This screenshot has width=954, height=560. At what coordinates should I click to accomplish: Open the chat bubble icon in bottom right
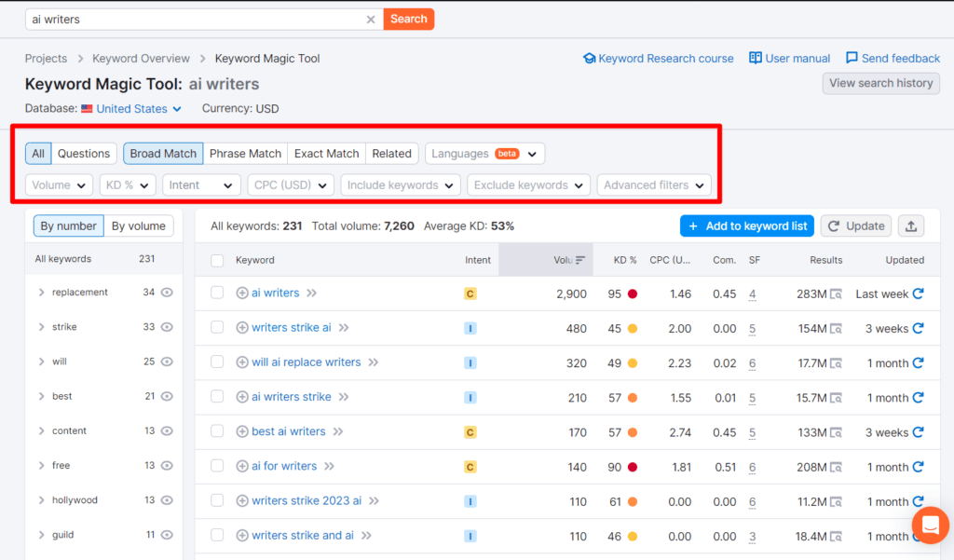[x=930, y=525]
